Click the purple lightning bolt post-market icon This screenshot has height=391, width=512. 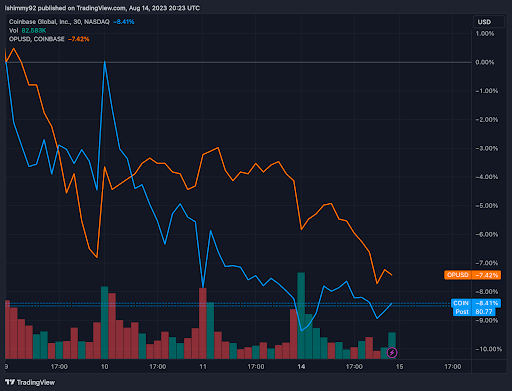pos(392,352)
